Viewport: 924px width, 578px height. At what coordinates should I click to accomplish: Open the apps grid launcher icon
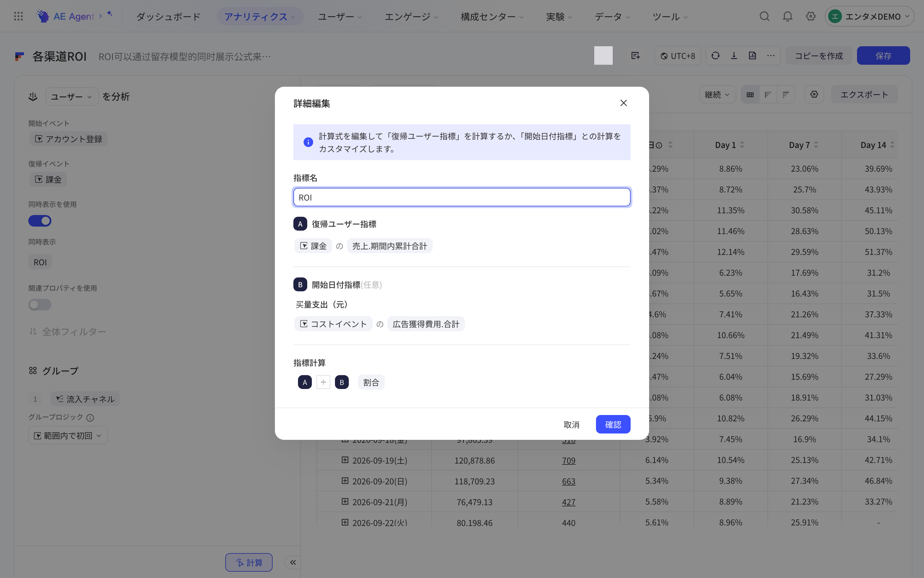[18, 16]
